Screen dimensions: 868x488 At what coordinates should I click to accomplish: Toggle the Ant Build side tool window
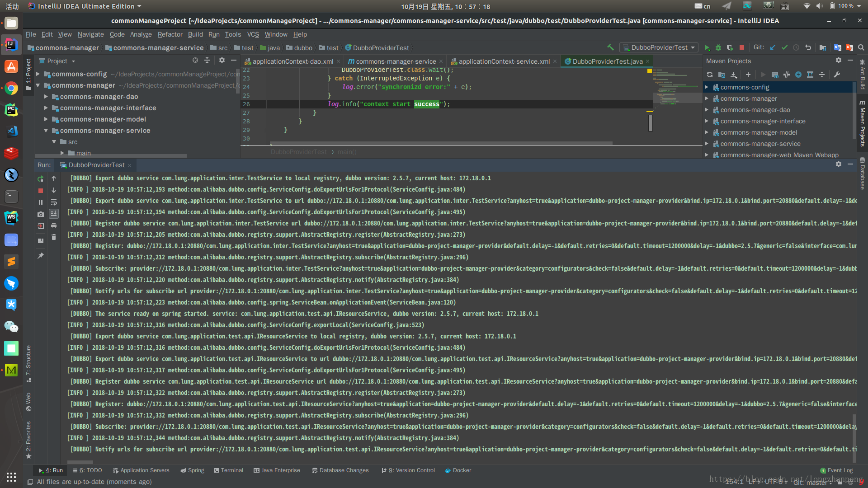(863, 75)
